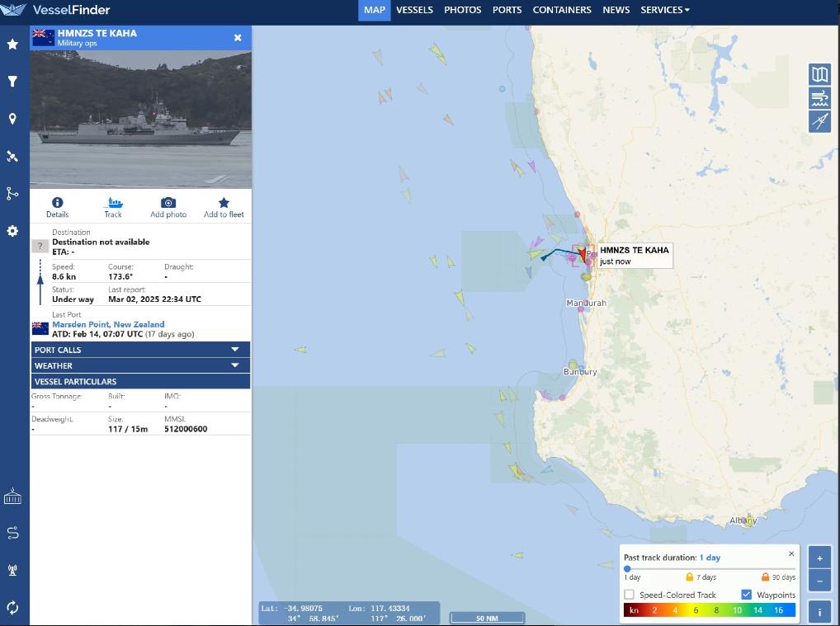840x626 pixels.
Task: Uncheck the Waypoints checkbox
Action: tap(746, 595)
